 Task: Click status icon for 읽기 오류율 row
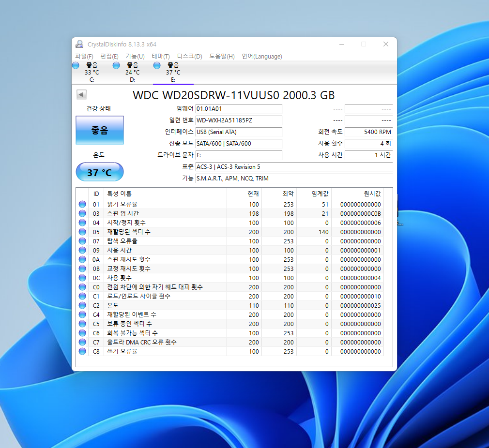coord(82,204)
